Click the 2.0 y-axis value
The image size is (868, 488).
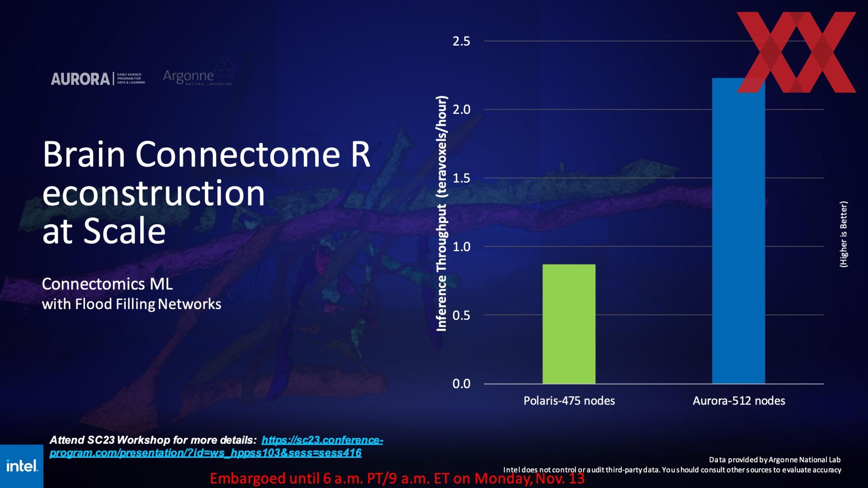[x=461, y=109]
